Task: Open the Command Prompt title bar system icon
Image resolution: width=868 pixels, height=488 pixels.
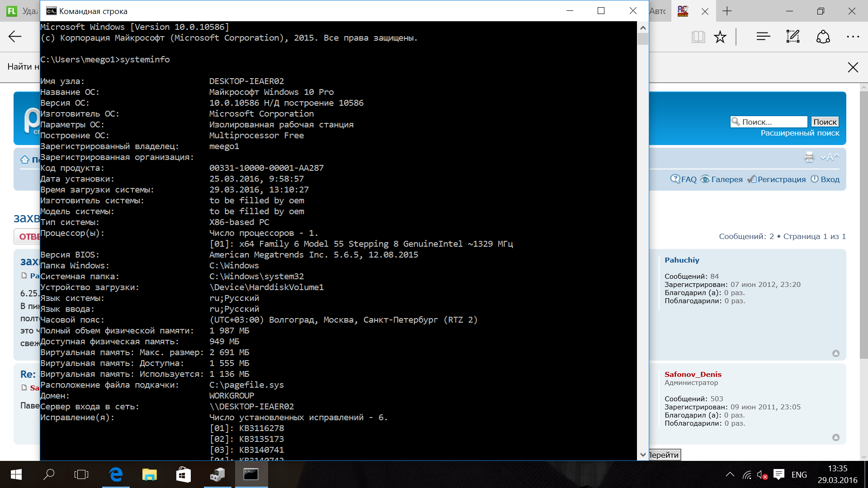Action: [52, 11]
